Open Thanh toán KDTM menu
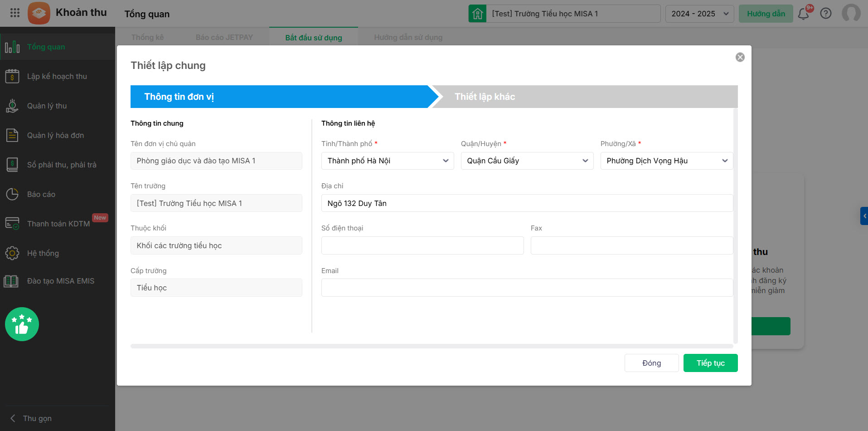This screenshot has width=868, height=431. (x=58, y=224)
